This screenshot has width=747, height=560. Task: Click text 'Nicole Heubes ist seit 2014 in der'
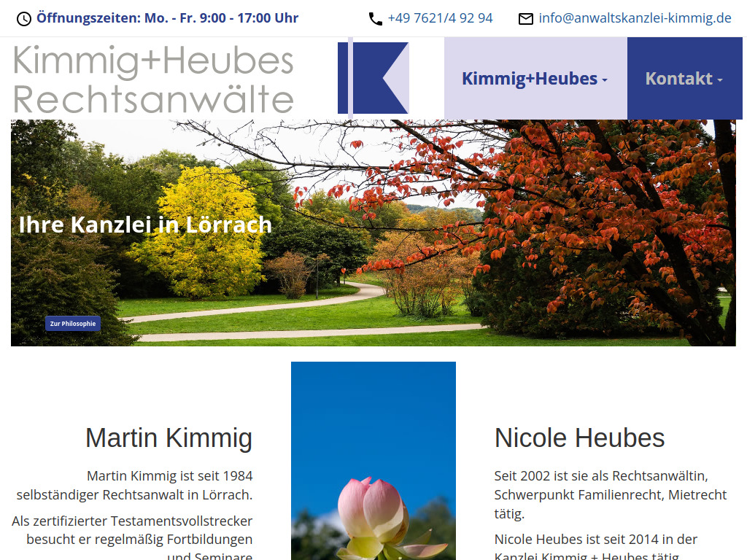[595, 539]
